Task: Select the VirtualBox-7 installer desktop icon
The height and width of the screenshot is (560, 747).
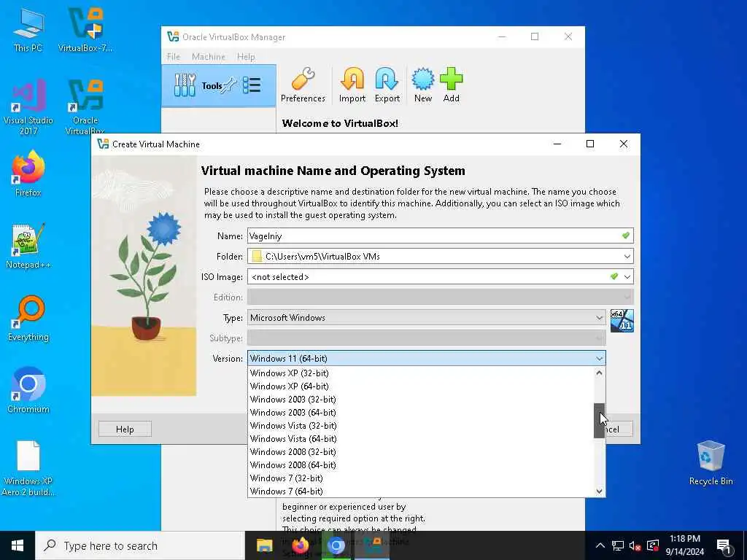Action: [x=85, y=29]
